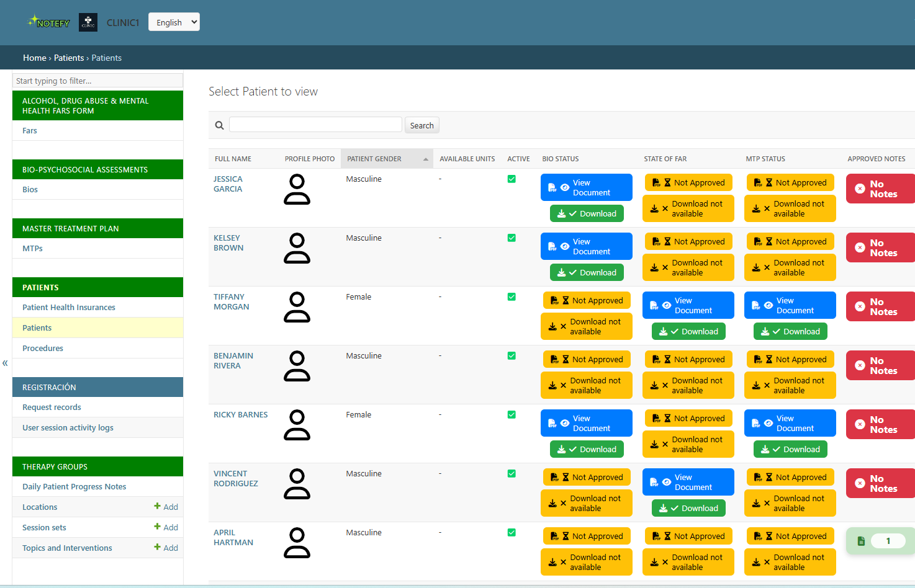Viewport: 915px width, 588px height.
Task: Click Jessica Garcia's No Notes button
Action: click(880, 189)
